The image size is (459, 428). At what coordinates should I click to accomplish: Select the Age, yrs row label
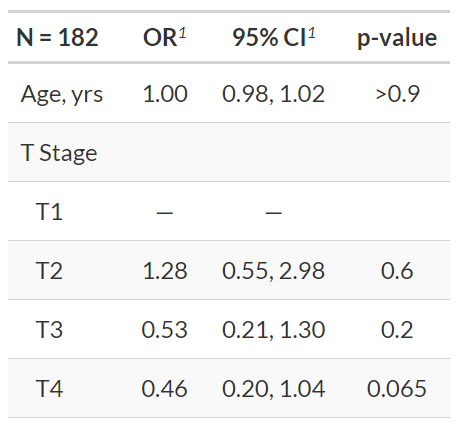click(62, 95)
